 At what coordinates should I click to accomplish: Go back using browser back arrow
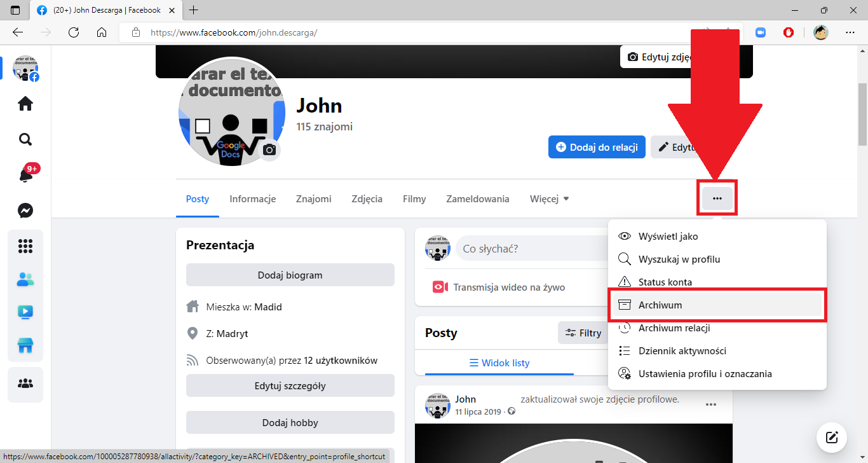[18, 32]
